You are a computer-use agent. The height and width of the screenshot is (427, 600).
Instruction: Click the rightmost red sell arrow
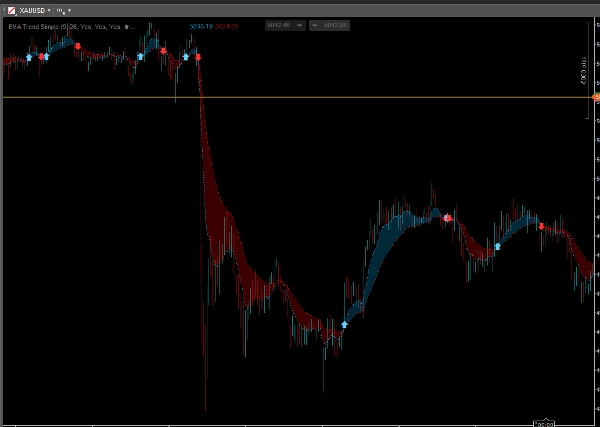[542, 226]
